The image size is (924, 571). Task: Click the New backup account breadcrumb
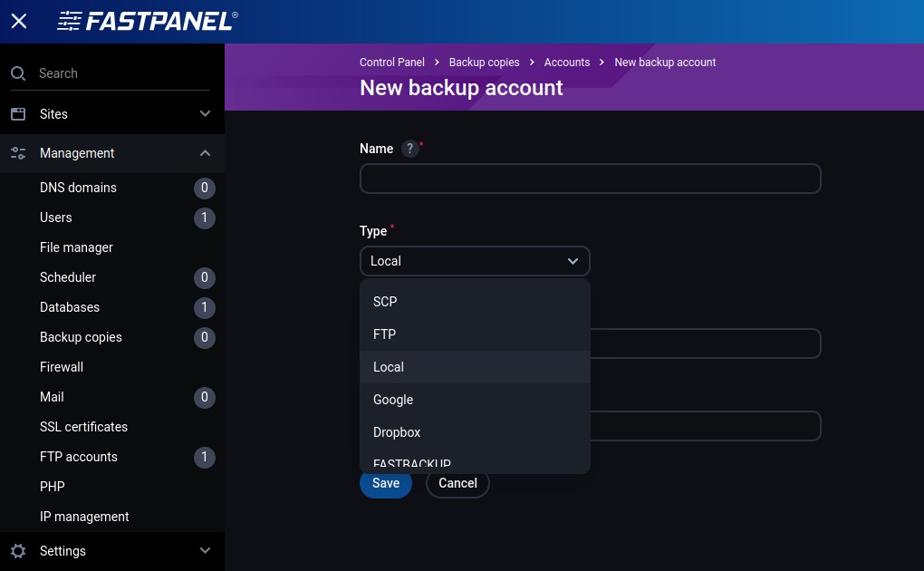pos(665,63)
